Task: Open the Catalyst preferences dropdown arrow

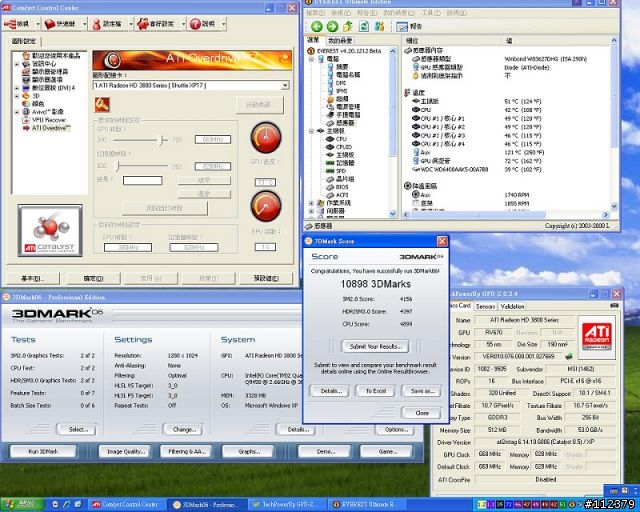Action: [x=183, y=24]
